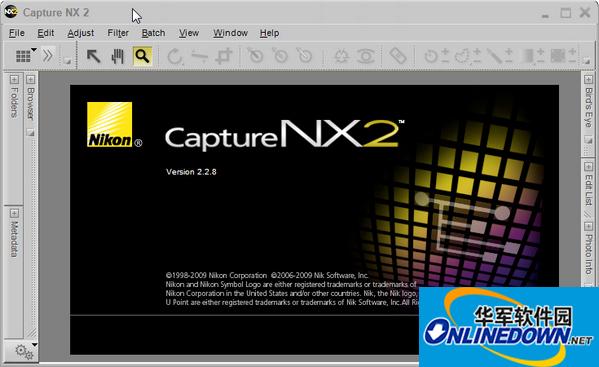Expand the toolbar double-chevron button
The height and width of the screenshot is (367, 599).
47,56
